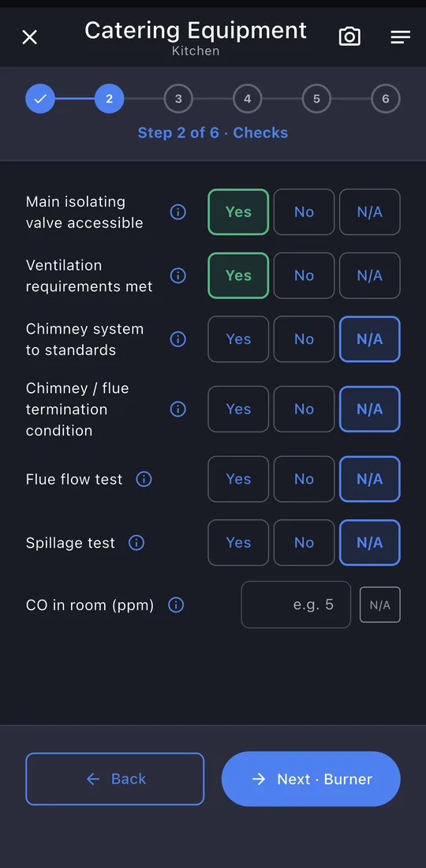The width and height of the screenshot is (426, 868).
Task: Jump to step 6 in progress stepper
Action: 386,99
